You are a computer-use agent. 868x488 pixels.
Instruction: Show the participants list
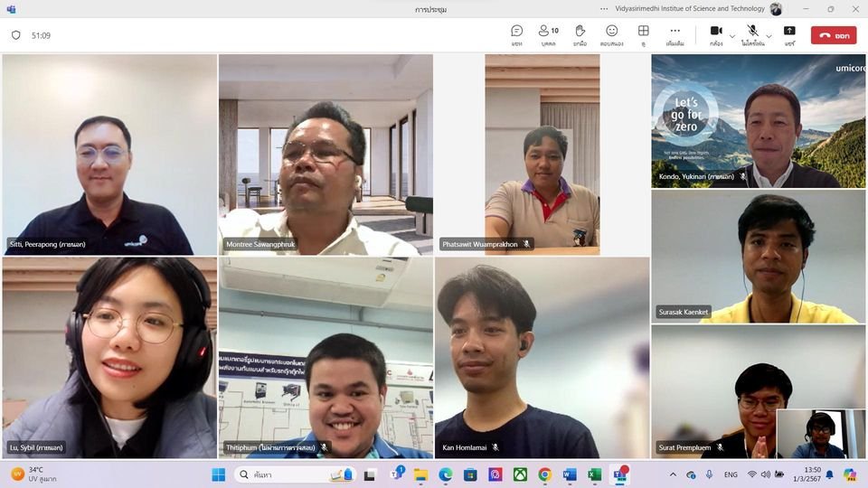point(548,34)
